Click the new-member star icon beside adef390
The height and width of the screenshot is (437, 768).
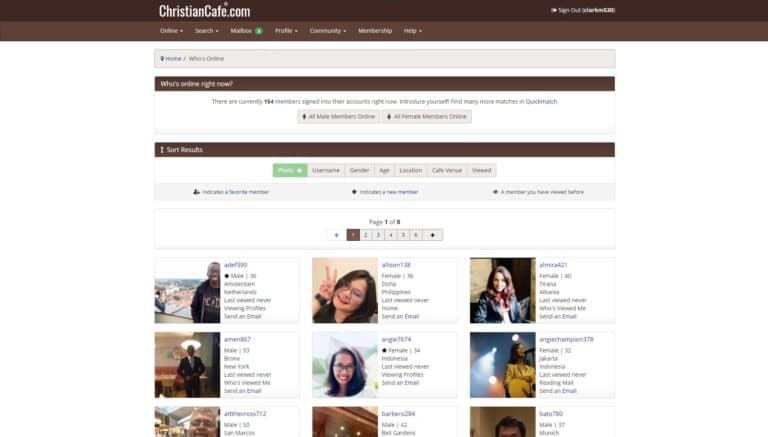(226, 276)
